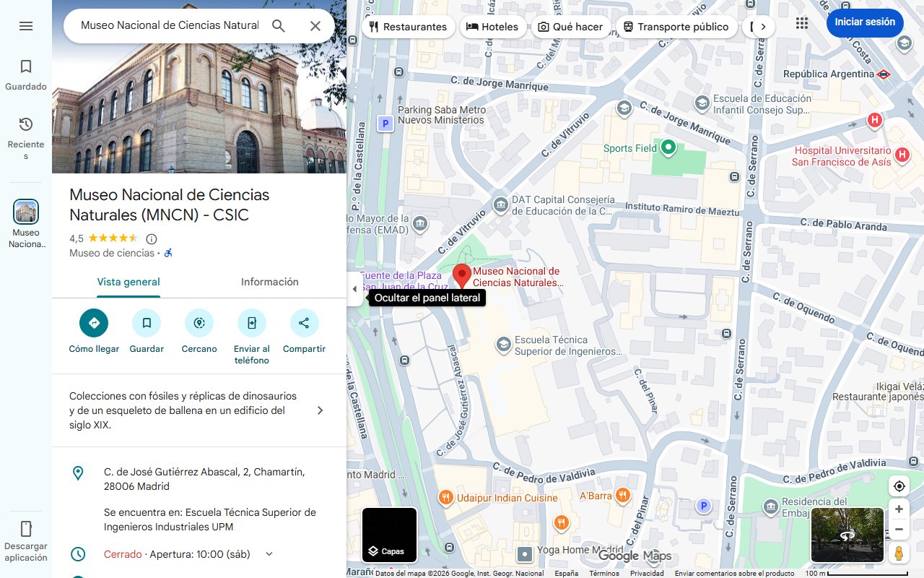Screen dimensions: 924x578
Task: Open the Cercano nearby search icon
Action: click(199, 323)
